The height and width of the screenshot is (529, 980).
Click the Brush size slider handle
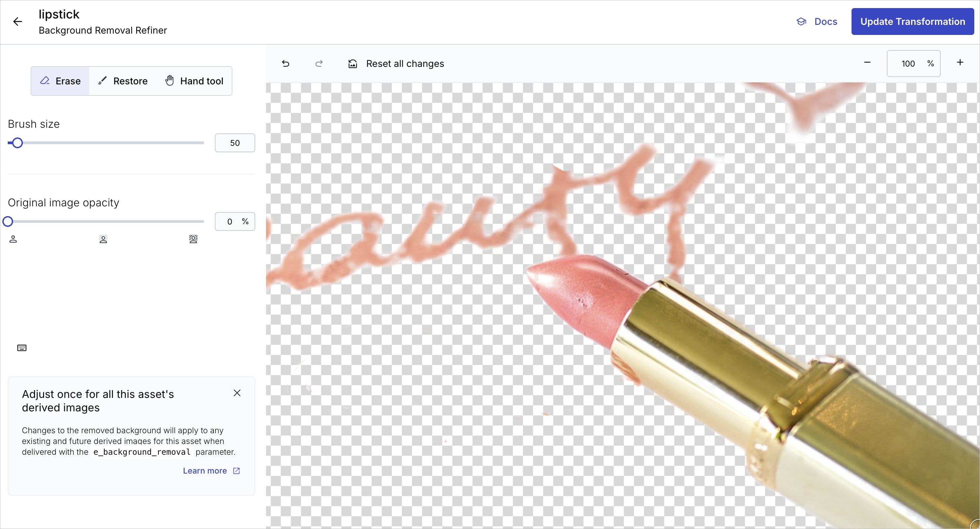17,143
